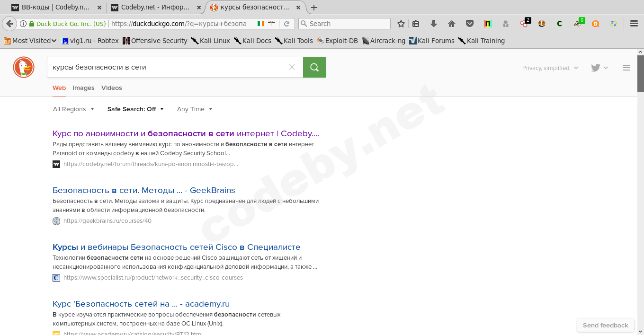Click the Send feedback button
Image resolution: width=644 pixels, height=335 pixels.
pos(605,325)
